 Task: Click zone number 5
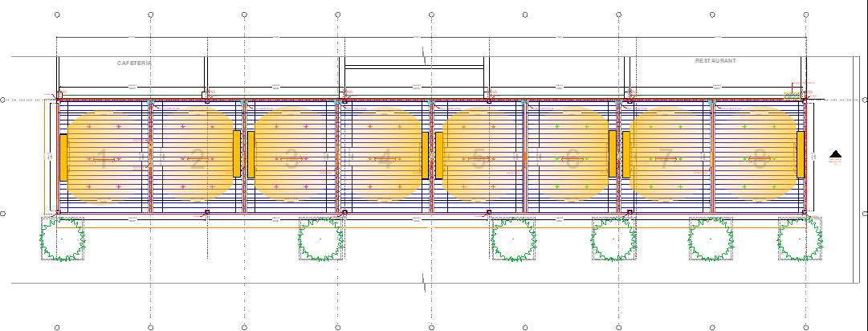pos(479,161)
